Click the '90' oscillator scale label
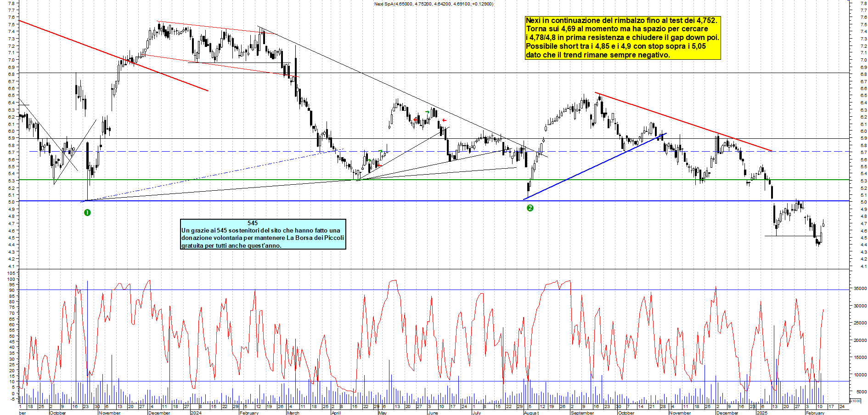This screenshot has height=415, width=868. pyautogui.click(x=12, y=290)
